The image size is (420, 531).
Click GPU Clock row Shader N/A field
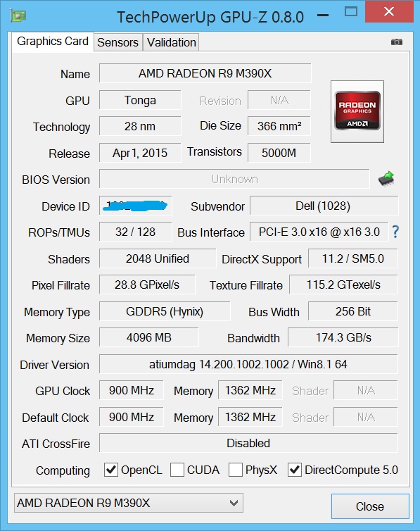point(366,390)
